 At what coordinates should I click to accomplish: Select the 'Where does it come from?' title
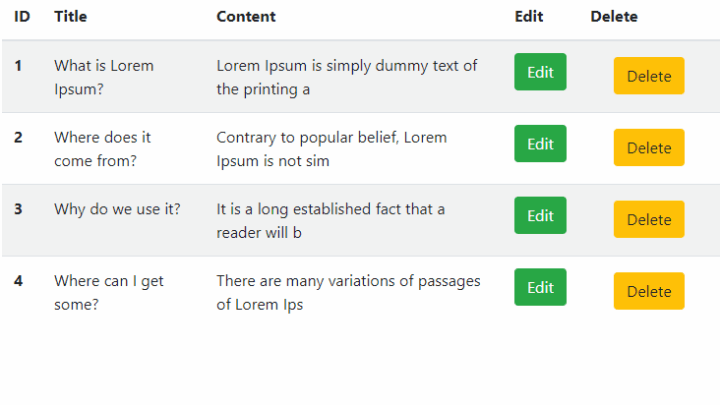pyautogui.click(x=102, y=149)
